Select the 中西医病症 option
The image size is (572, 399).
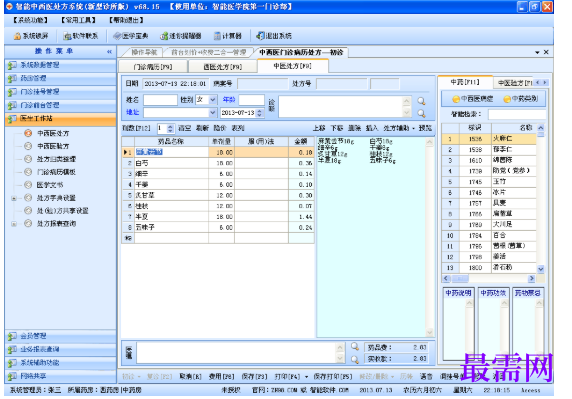(473, 99)
